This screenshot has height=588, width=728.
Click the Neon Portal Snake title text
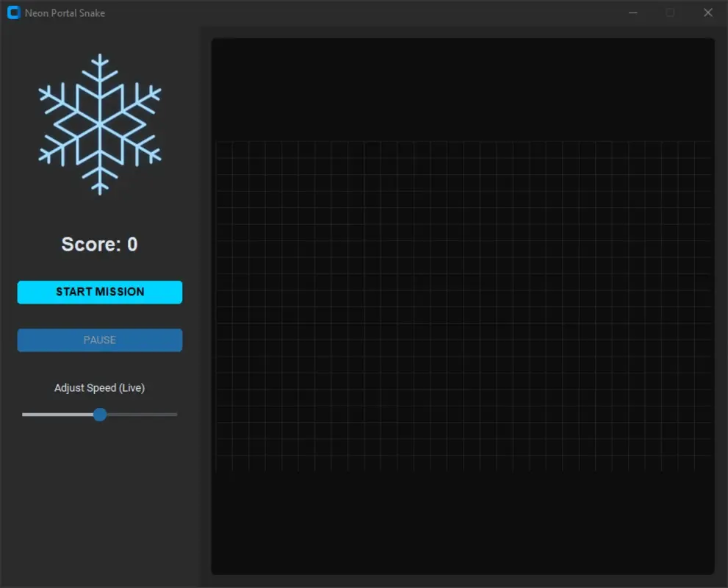click(x=65, y=12)
